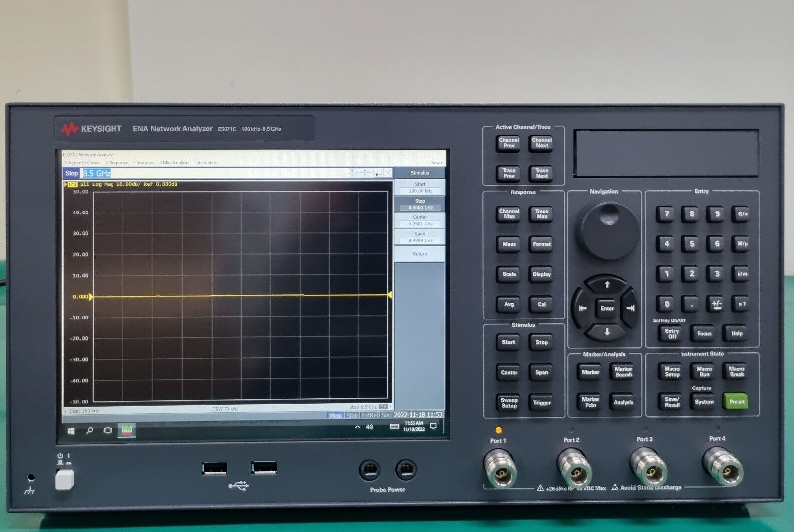Click the Span 8.4999 GHz softkey

[x=420, y=237]
